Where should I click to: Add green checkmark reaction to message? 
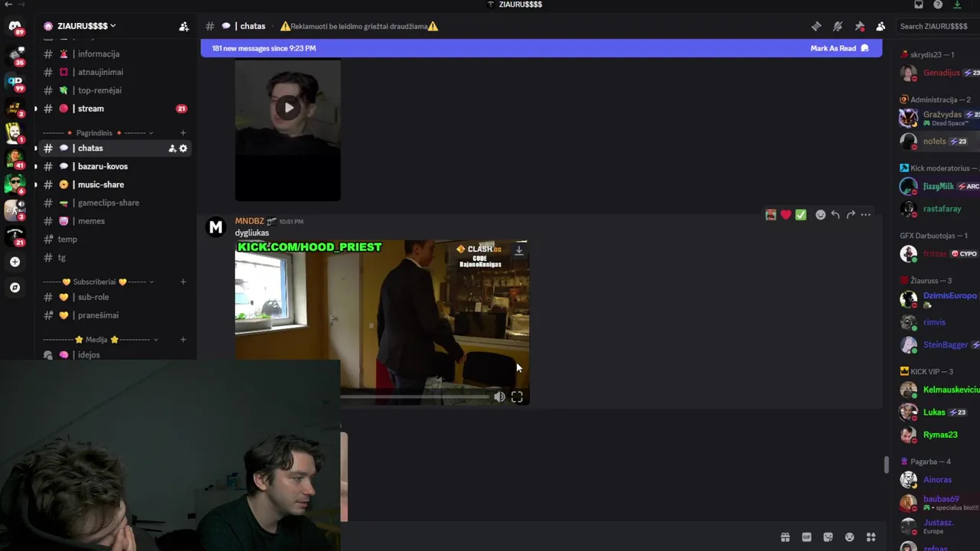[x=801, y=215]
